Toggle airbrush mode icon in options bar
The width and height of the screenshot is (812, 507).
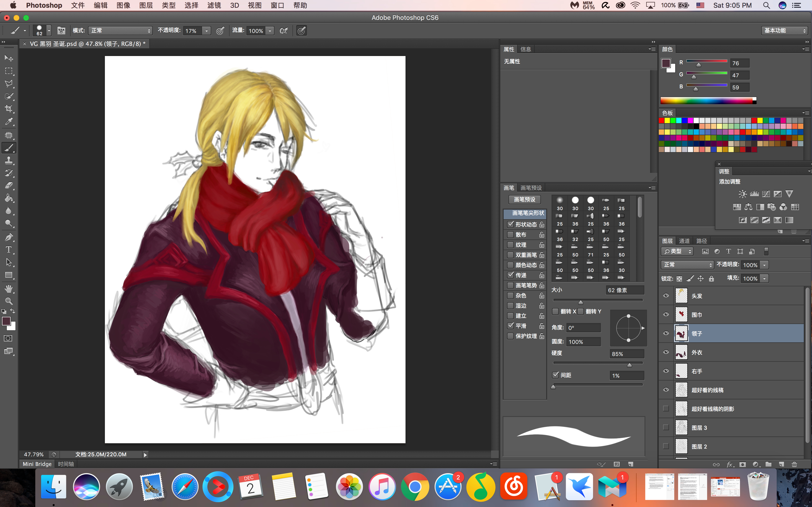[x=284, y=31]
